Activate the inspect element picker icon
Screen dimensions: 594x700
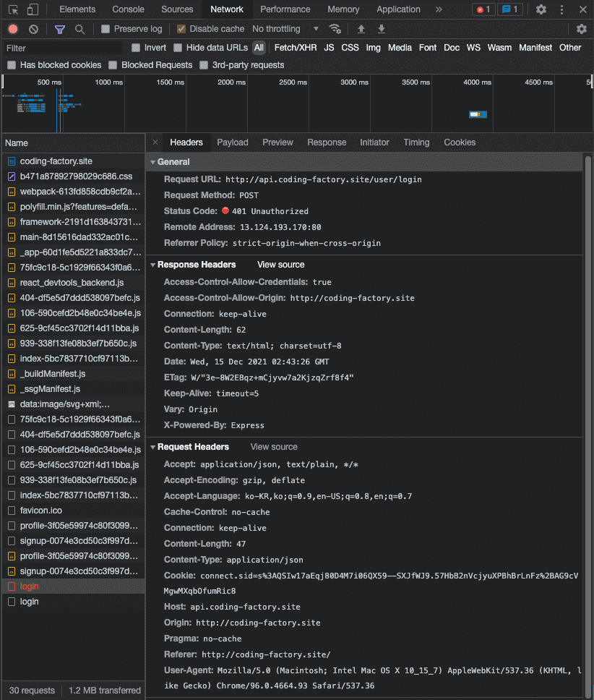[x=14, y=9]
